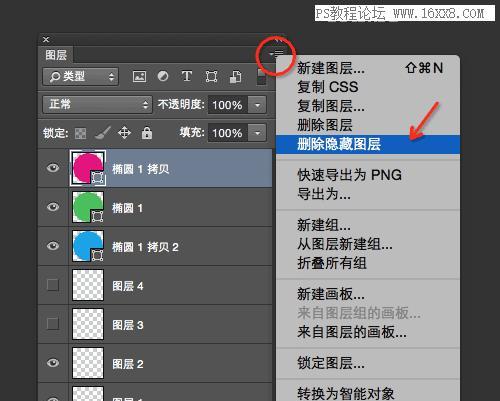Select the pink 椭圆 1 拷贝 thumbnail

point(88,168)
